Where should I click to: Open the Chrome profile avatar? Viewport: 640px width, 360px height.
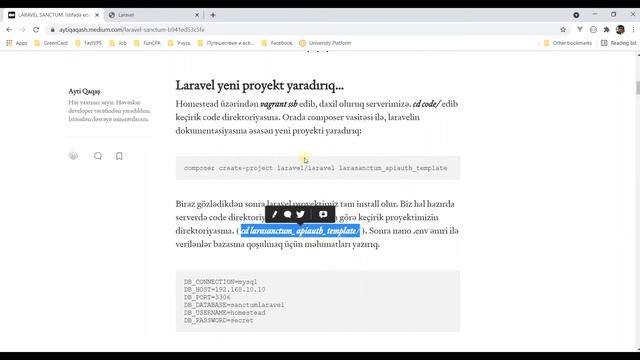tap(620, 29)
